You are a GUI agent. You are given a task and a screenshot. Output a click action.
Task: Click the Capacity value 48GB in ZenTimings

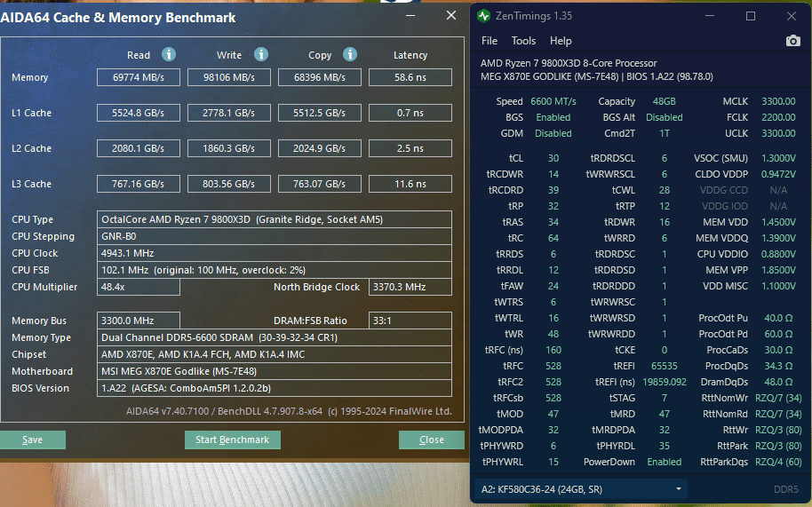tap(665, 101)
